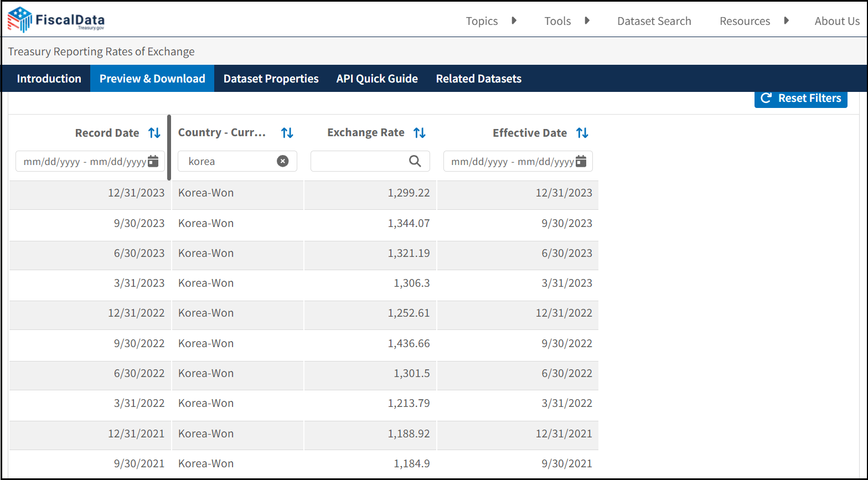Open Effective Date calendar picker

581,161
